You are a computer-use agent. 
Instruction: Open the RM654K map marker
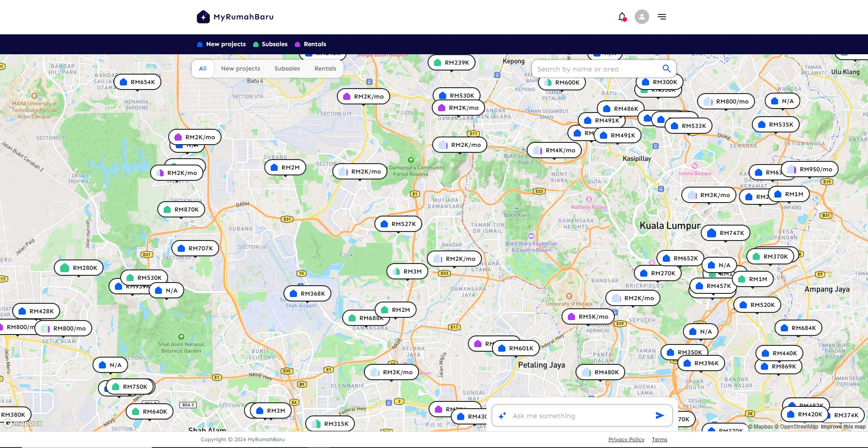point(137,82)
